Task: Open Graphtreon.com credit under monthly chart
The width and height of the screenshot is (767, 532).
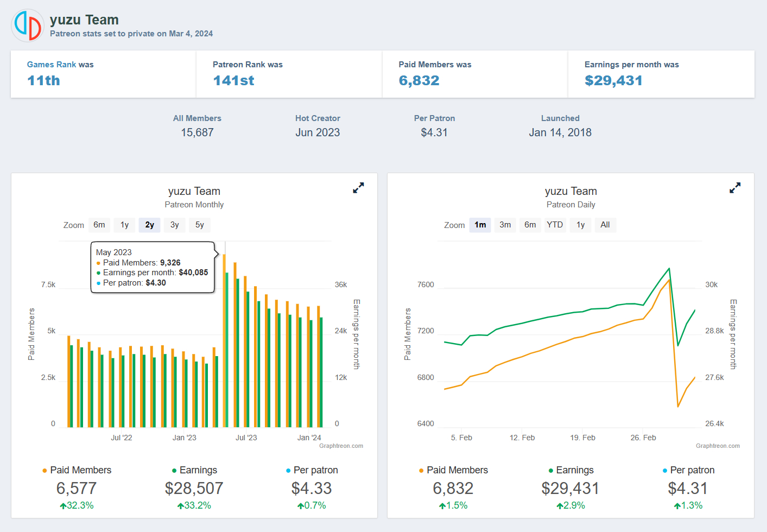Action: [x=341, y=446]
